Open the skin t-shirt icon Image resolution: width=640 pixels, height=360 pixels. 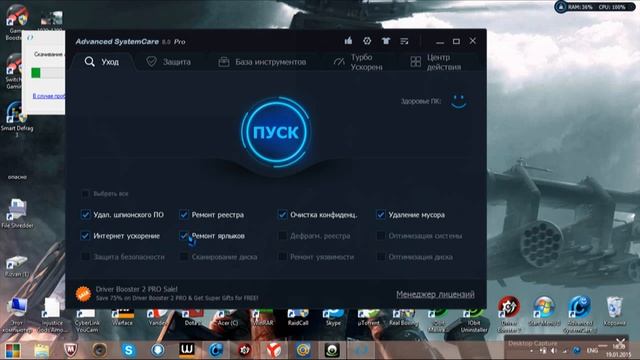coord(386,41)
